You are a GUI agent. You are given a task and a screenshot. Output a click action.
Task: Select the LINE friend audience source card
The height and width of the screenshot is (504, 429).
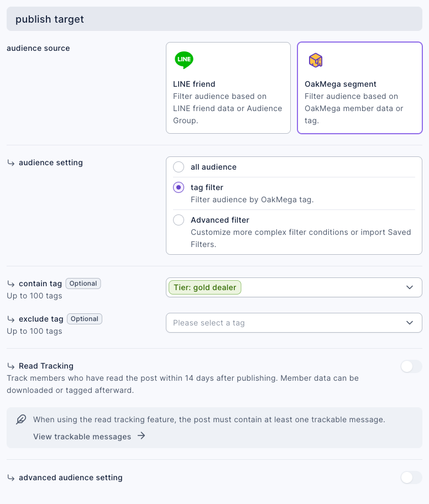pos(228,88)
